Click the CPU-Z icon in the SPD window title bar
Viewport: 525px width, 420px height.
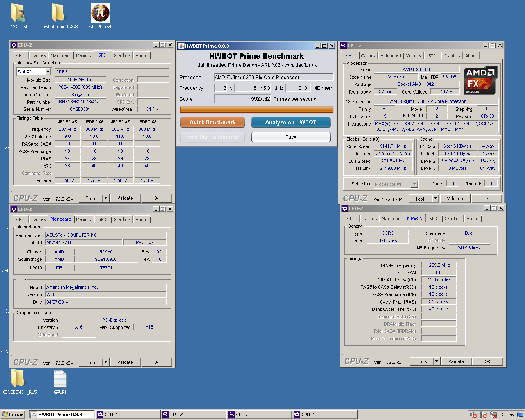point(14,45)
